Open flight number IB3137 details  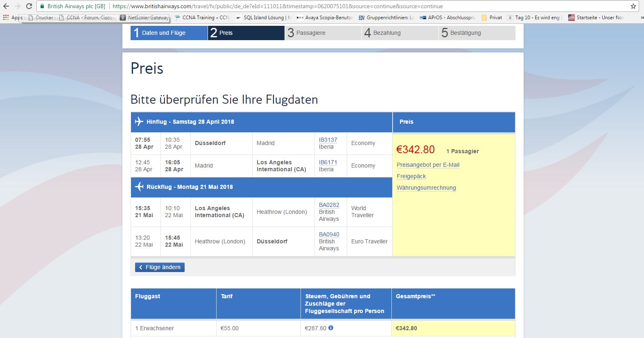coord(328,140)
